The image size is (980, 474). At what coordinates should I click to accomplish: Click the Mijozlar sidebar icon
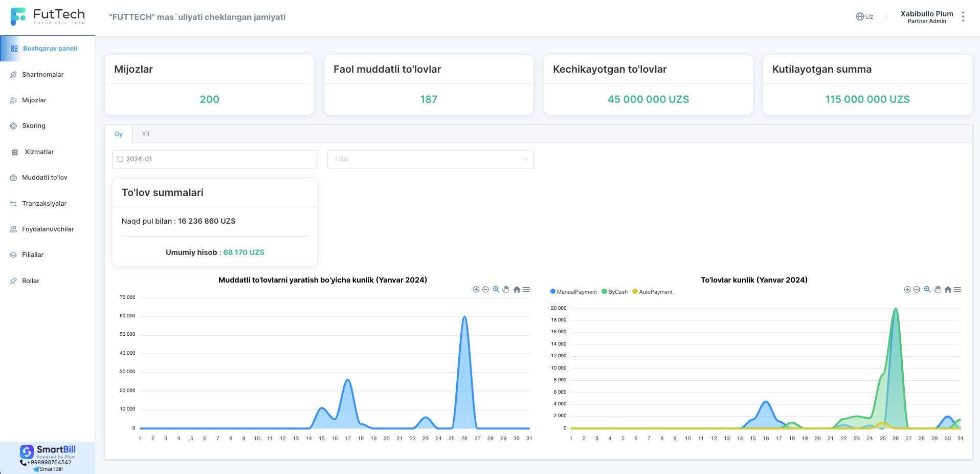coord(13,100)
